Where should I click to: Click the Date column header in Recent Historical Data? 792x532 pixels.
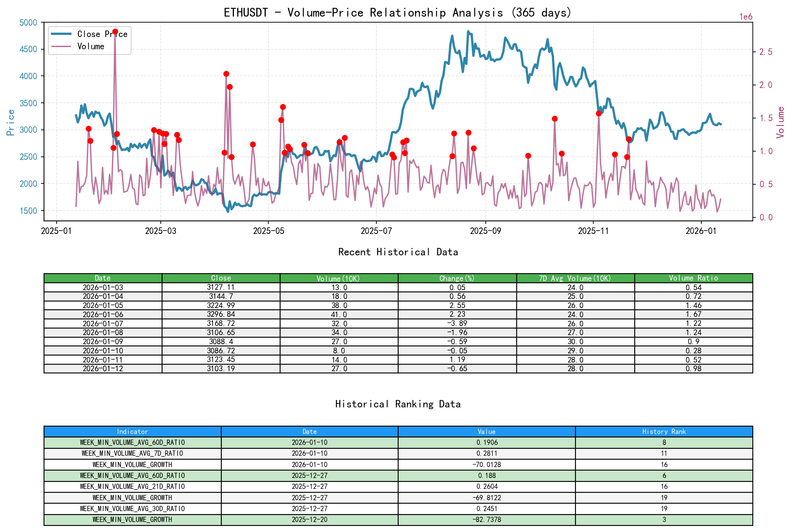(x=102, y=278)
